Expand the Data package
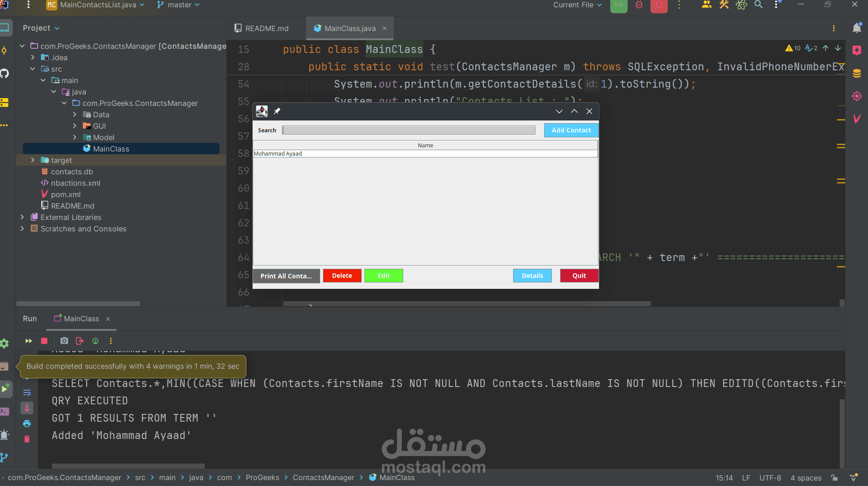Screen dimensions: 868x486 (x=74, y=115)
